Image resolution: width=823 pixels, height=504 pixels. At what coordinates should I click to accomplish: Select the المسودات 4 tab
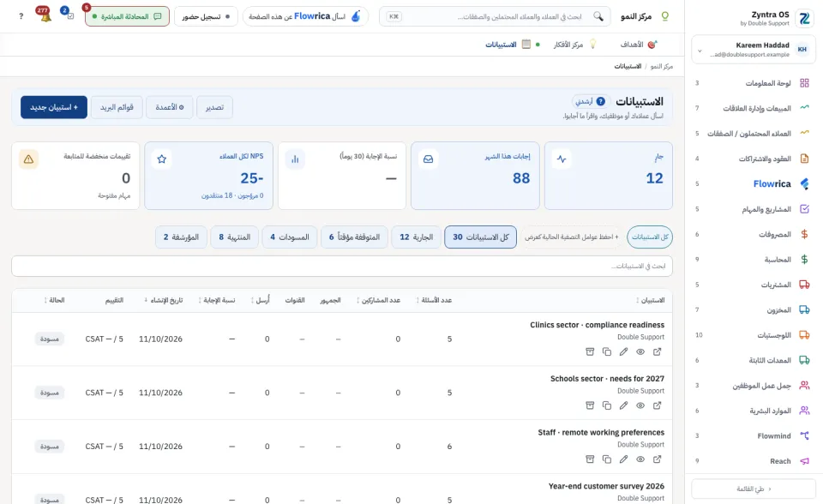[x=290, y=237]
